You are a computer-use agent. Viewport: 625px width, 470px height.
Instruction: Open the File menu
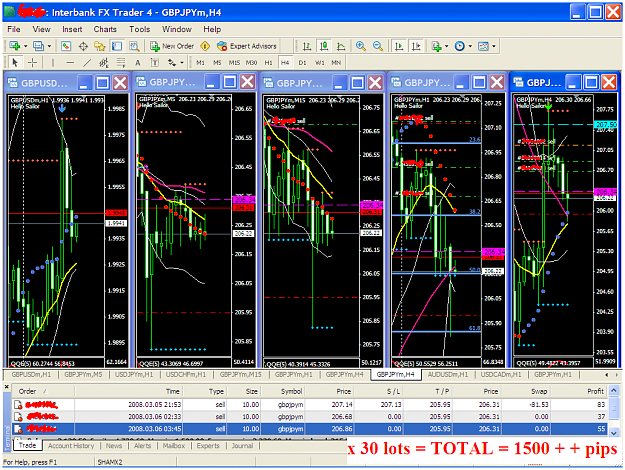point(14,29)
